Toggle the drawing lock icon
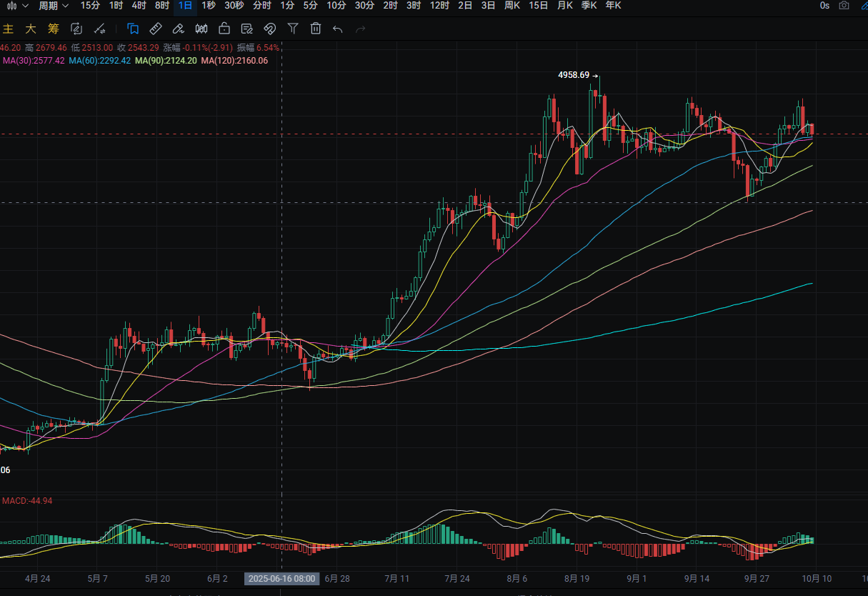Viewport: 868px width, 596px height. (x=224, y=29)
